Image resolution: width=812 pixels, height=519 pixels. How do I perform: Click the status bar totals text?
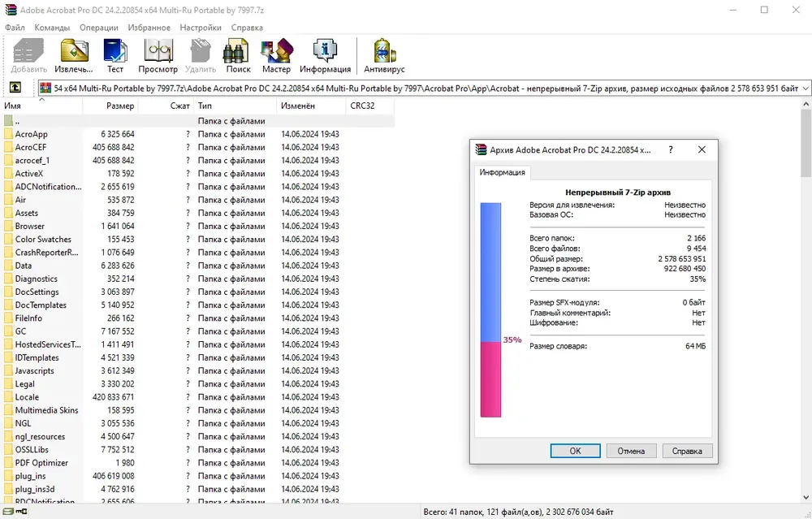518,512
